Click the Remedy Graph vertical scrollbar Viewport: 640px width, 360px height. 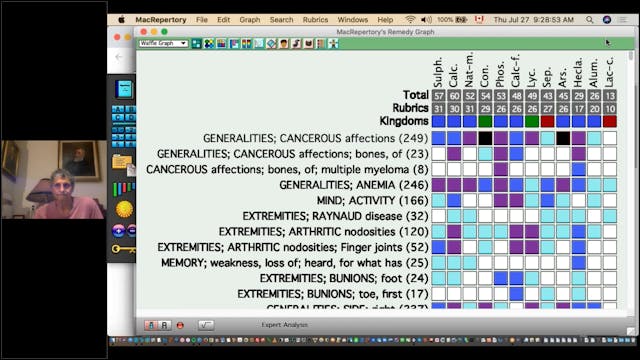pos(631,180)
